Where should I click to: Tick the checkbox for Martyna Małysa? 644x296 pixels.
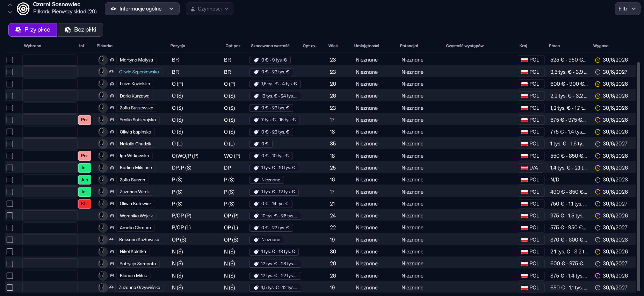pos(10,60)
